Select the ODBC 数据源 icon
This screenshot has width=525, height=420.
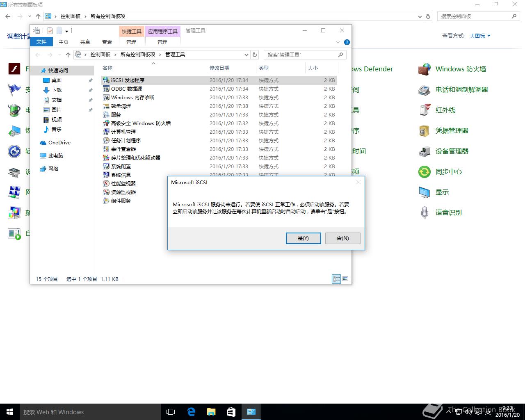[106, 89]
